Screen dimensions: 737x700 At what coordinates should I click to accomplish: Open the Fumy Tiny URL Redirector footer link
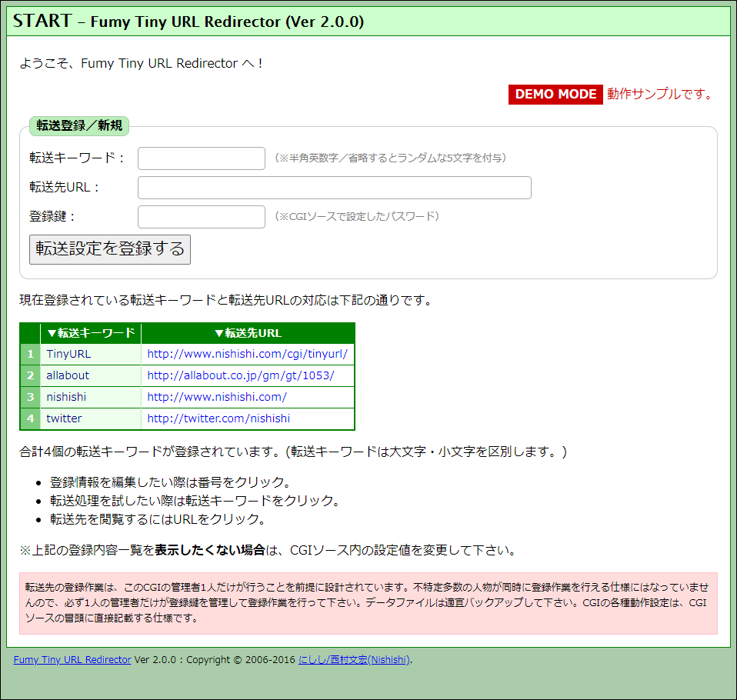click(x=72, y=659)
